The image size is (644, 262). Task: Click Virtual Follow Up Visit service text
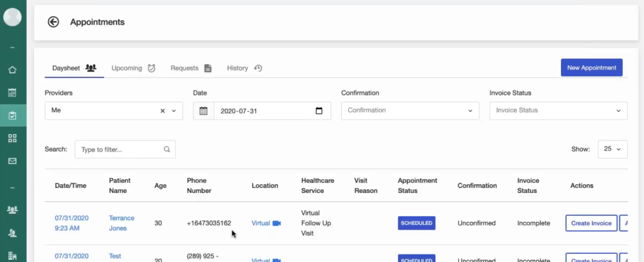[x=316, y=223]
